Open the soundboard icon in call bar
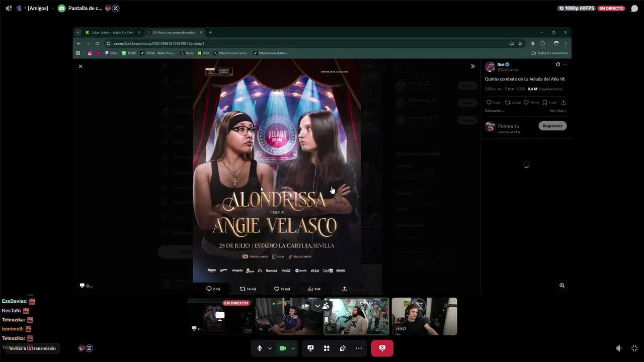The image size is (644, 362). click(x=343, y=348)
